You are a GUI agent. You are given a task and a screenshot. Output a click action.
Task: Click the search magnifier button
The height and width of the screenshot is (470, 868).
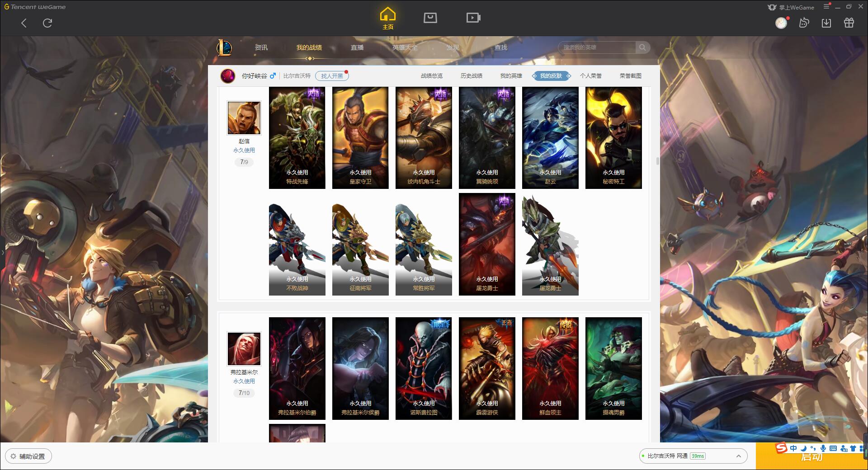(642, 47)
